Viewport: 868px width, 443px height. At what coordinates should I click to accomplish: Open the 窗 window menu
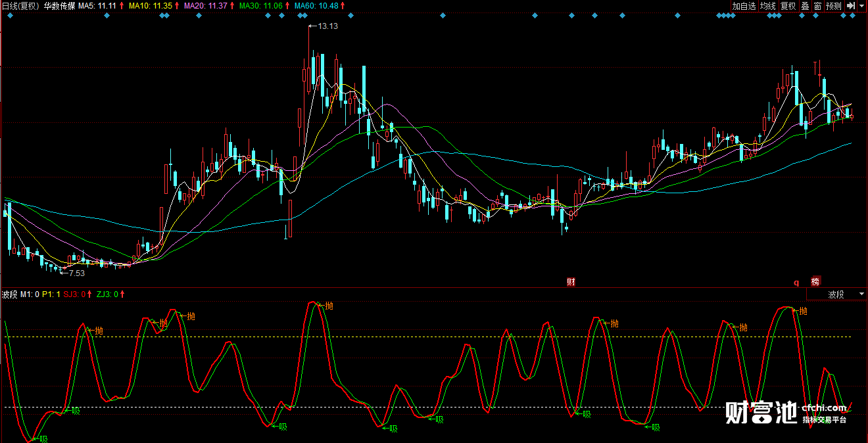click(818, 6)
